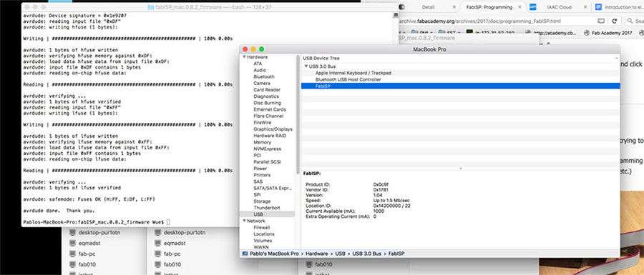The width and height of the screenshot is (644, 275).
Task: Click the Introduction to el... tab document icon
Action: [x=598, y=7]
